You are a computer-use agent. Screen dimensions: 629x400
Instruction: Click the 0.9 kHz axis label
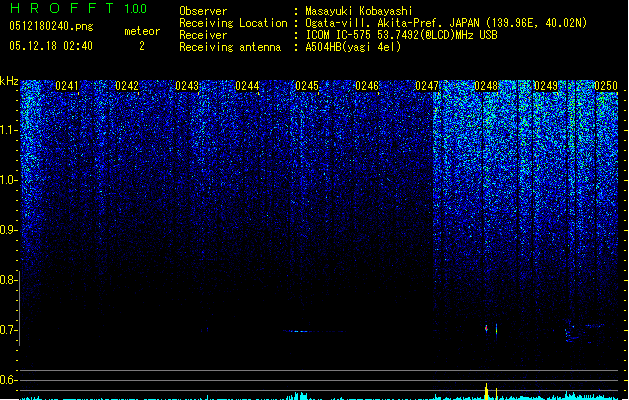[x=8, y=230]
